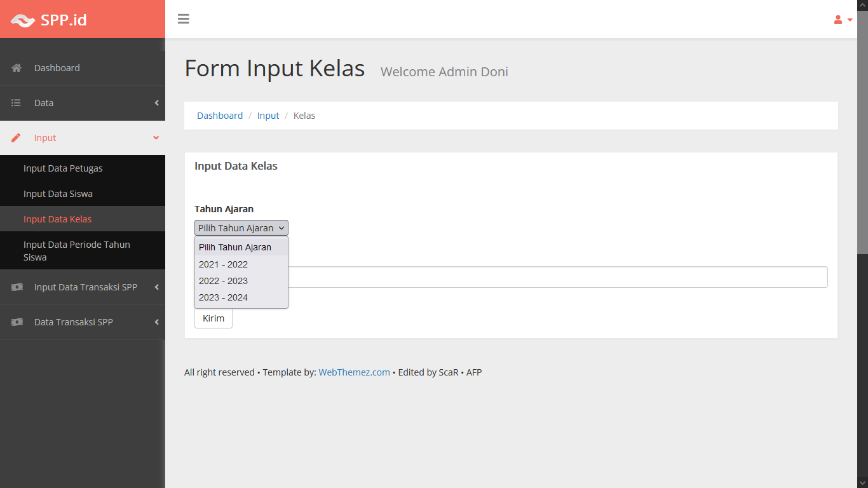This screenshot has height=488, width=868.
Task: Close the Pilih Tahun Ajaran select box
Action: (x=241, y=228)
